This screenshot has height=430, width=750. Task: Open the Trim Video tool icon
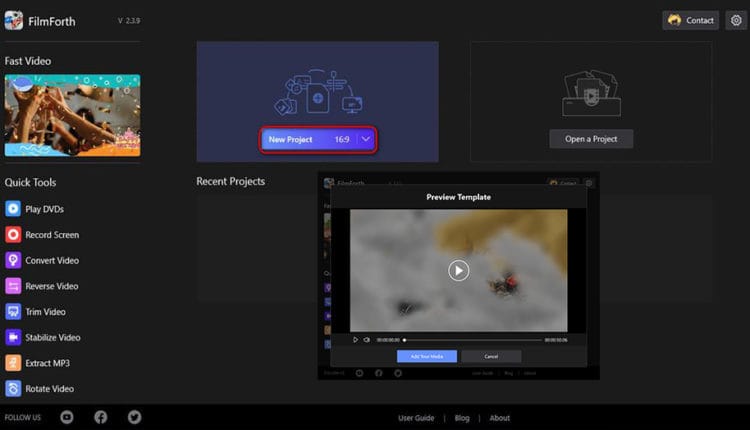point(13,311)
